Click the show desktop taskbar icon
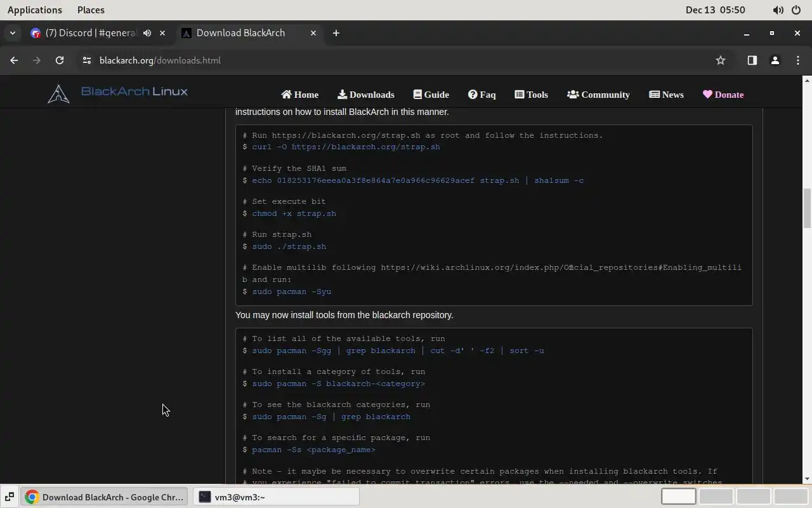Screen dimensions: 812x508 [10, 497]
